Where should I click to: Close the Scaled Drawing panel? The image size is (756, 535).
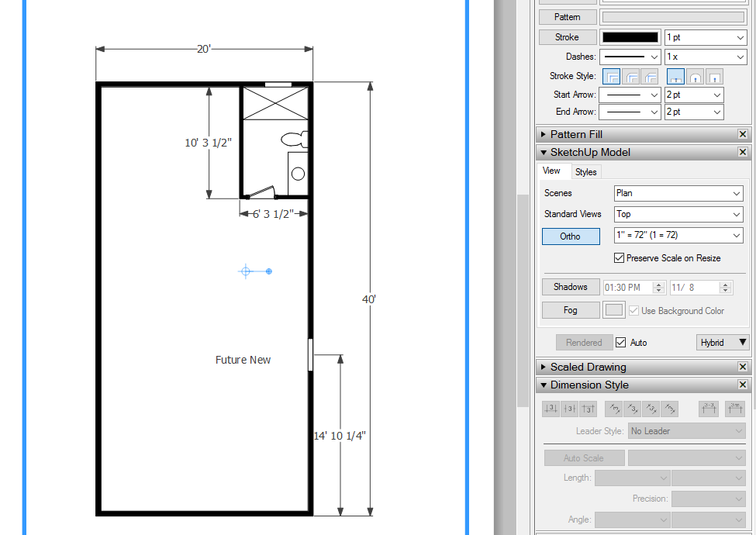[x=743, y=367]
